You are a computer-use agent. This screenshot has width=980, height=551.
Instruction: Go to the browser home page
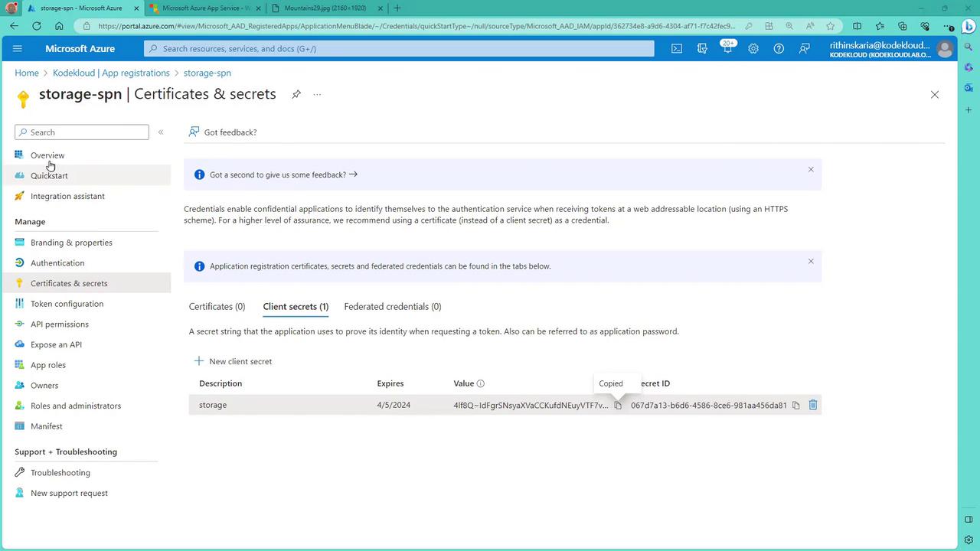point(59,26)
